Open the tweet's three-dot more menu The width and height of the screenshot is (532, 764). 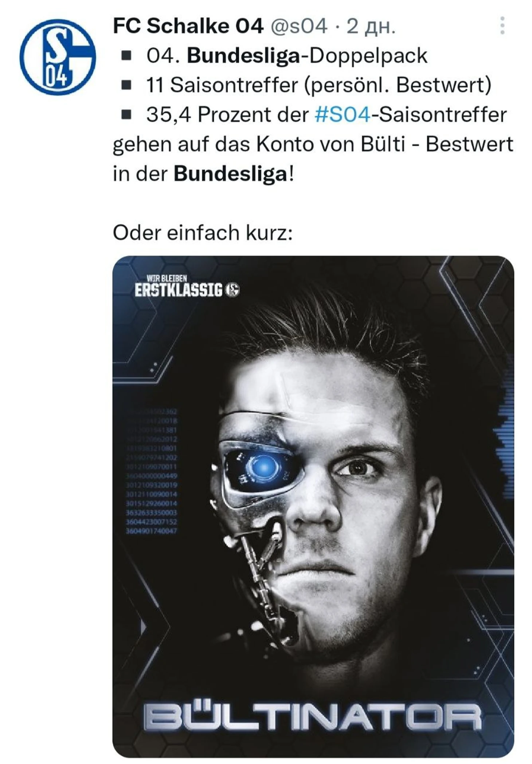[502, 26]
